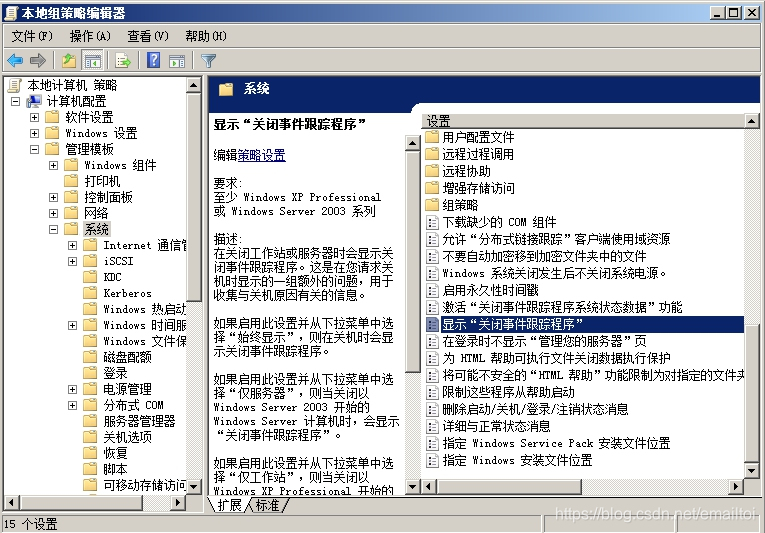The image size is (765, 533).
Task: Select 在登录时不显示"管理您的服务器"页 policy
Action: [x=544, y=341]
